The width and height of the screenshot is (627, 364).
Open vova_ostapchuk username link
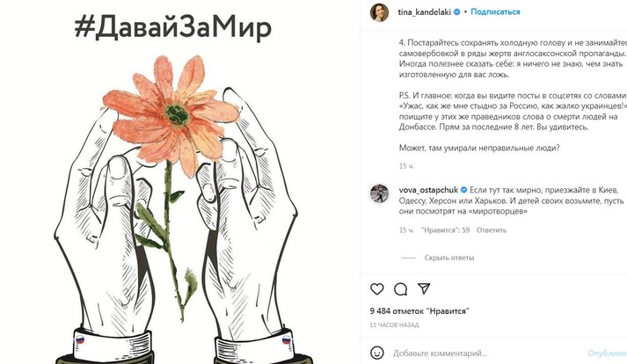[x=428, y=190]
